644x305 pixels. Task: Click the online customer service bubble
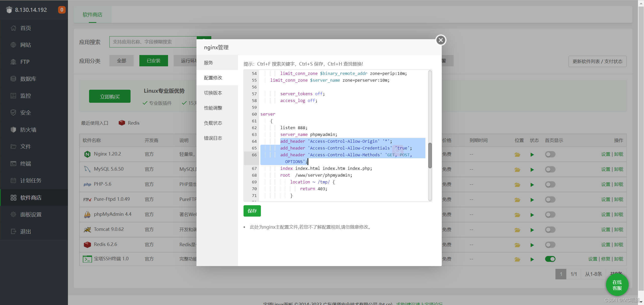pyautogui.click(x=617, y=285)
